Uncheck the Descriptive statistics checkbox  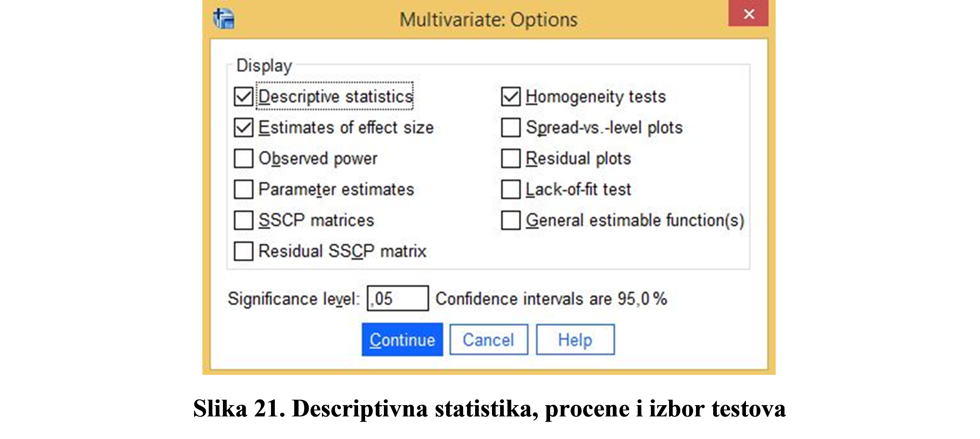tap(243, 97)
